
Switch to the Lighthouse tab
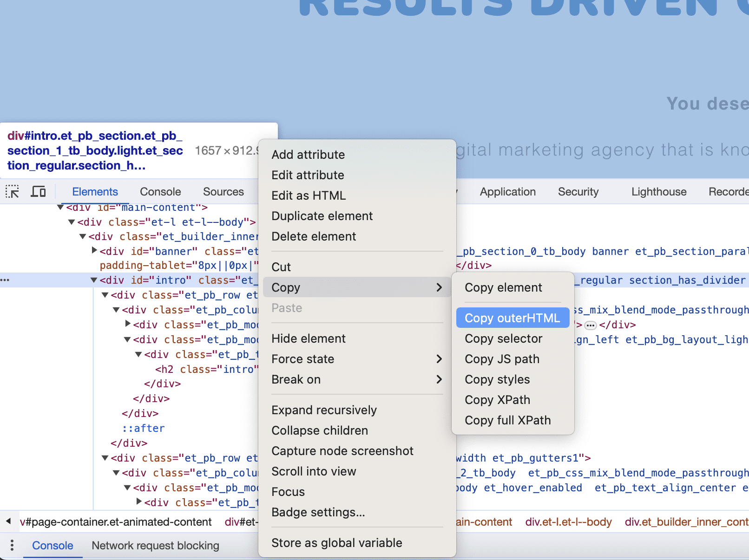(x=658, y=191)
